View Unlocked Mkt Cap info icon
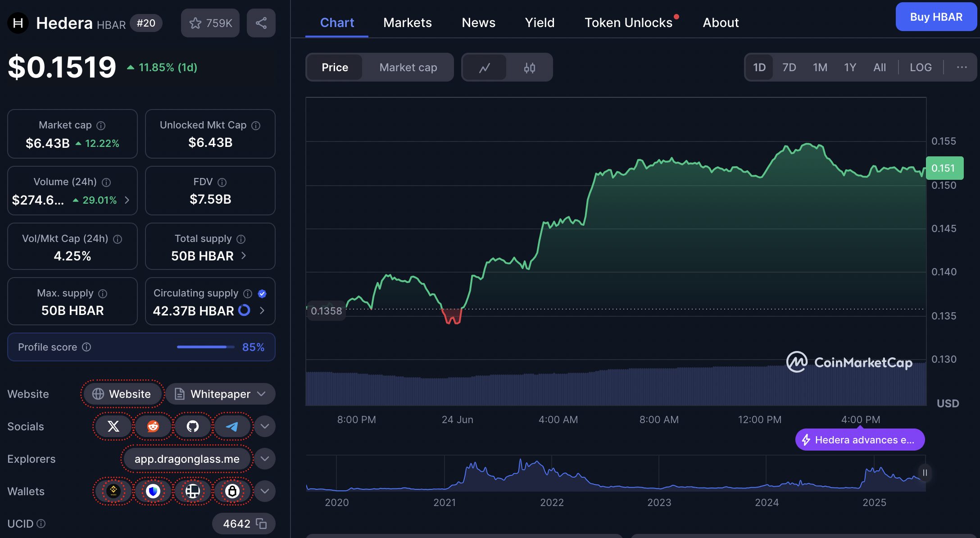Image resolution: width=980 pixels, height=538 pixels. (x=256, y=126)
